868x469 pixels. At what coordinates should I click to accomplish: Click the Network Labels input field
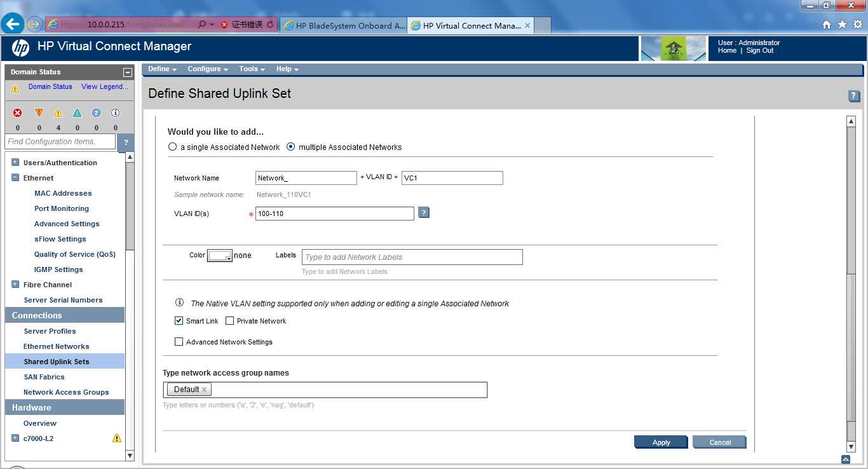[x=412, y=257]
